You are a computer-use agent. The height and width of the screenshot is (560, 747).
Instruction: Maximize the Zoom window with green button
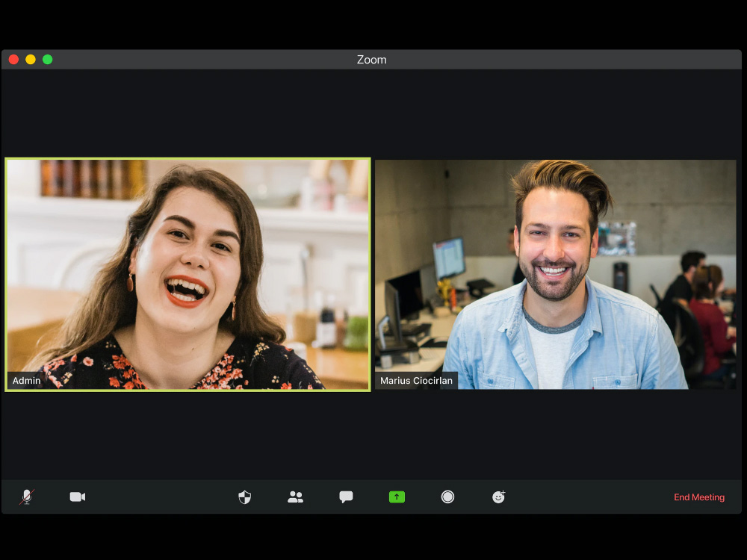(48, 60)
